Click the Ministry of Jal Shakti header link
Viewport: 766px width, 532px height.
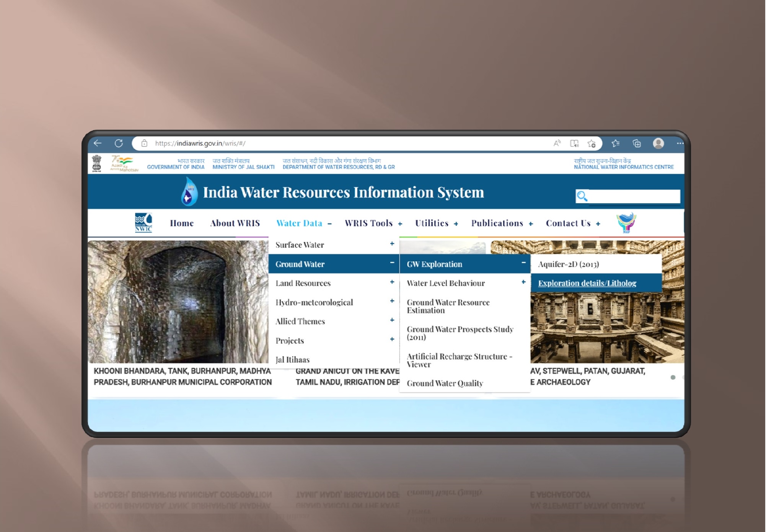click(x=243, y=164)
